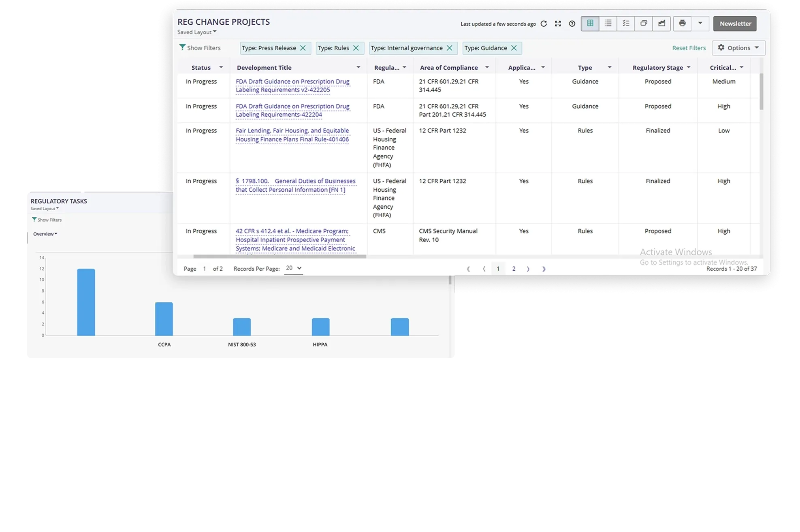800x532 pixels.
Task: Expand the grid to fullscreen view
Action: coord(558,24)
